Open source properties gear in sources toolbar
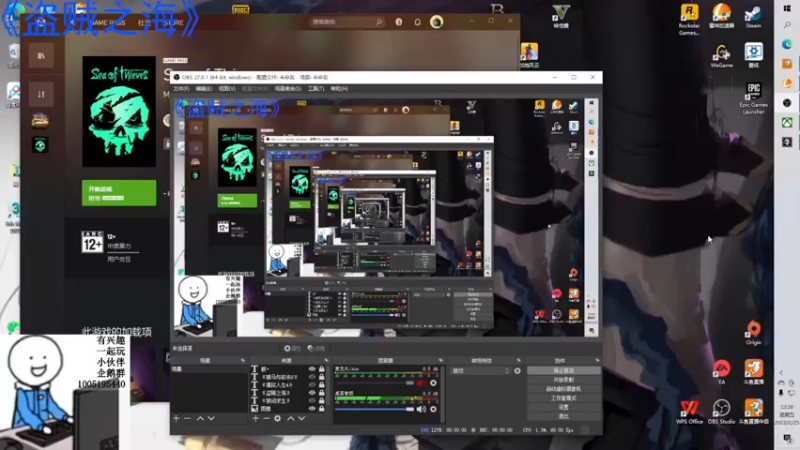 click(278, 418)
